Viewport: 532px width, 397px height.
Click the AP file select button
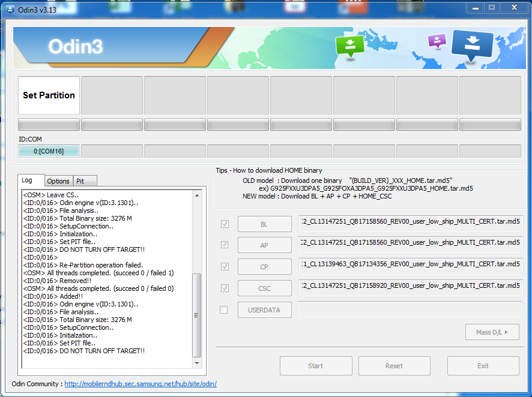click(265, 245)
